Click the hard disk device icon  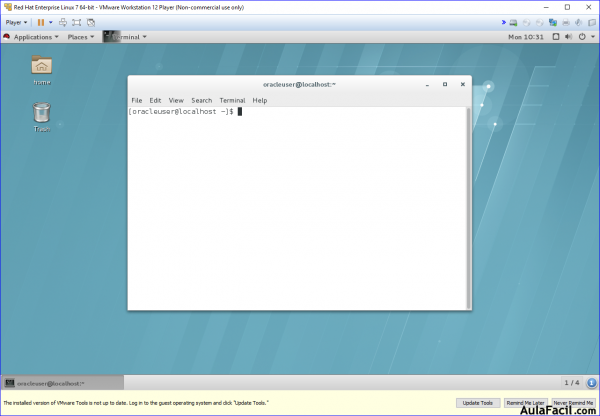[513, 23]
